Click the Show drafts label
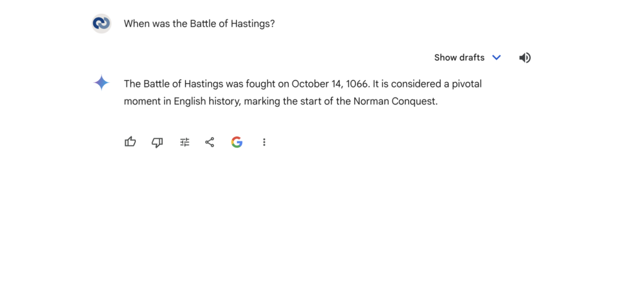Image resolution: width=644 pixels, height=283 pixels. coord(459,57)
